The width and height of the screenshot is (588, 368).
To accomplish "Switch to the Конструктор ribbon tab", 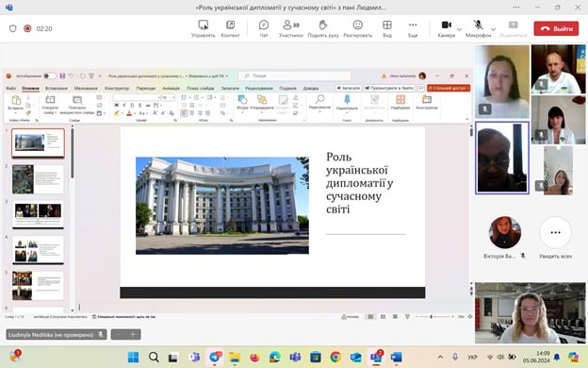I will coord(117,89).
